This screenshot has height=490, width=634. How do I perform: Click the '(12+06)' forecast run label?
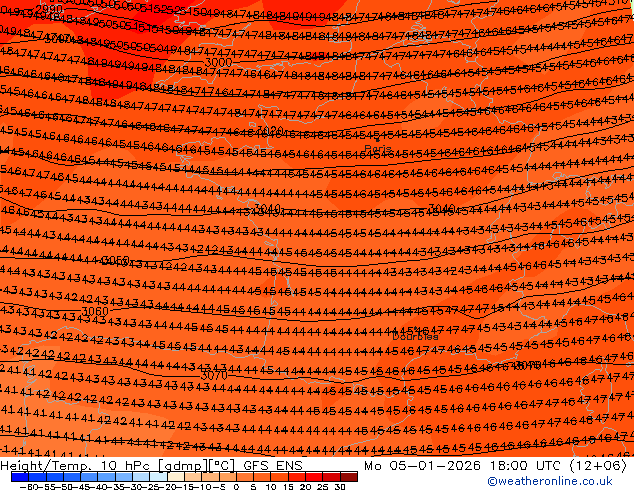598,466
